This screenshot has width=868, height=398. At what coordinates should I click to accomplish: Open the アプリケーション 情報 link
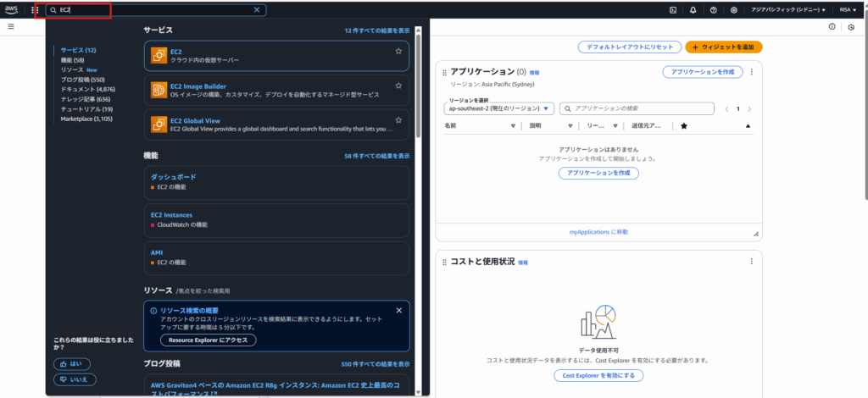(x=534, y=73)
